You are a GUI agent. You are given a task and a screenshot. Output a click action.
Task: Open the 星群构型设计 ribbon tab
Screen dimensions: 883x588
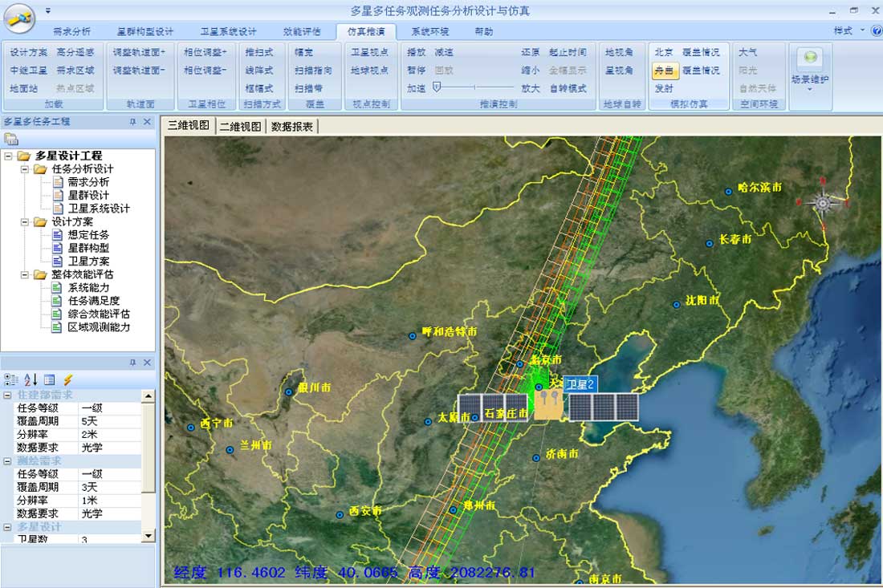tap(144, 31)
